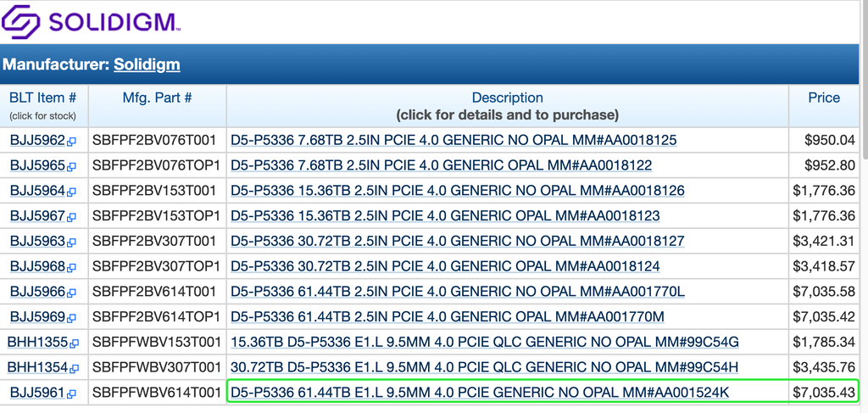Image resolution: width=868 pixels, height=413 pixels.
Task: Check stock for item BJJ5966
Action: tap(37, 293)
